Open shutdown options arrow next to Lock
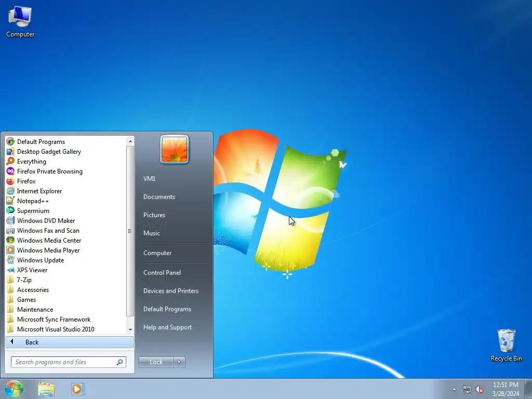The width and height of the screenshot is (532, 399). pos(179,362)
